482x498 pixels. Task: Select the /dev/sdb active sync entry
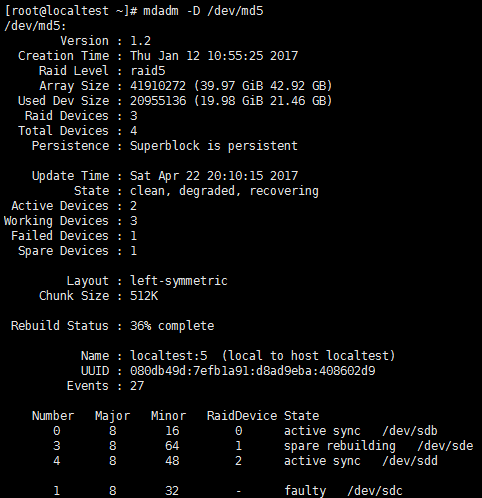click(360, 431)
